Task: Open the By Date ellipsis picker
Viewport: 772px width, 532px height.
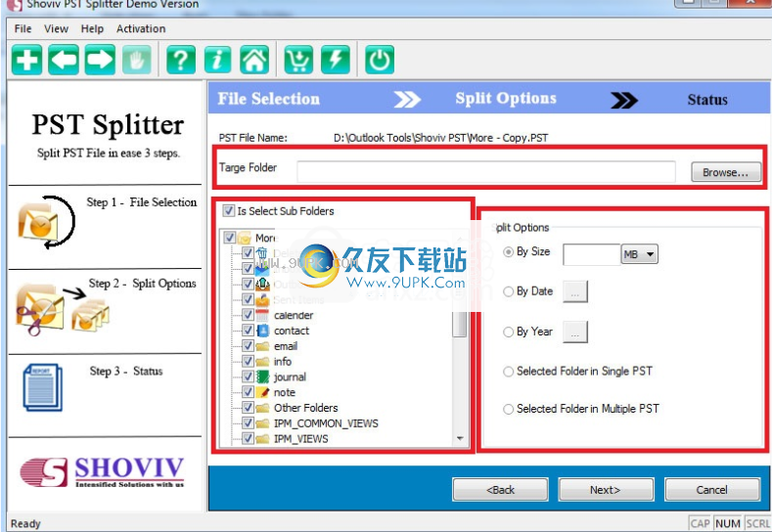Action: (x=575, y=291)
